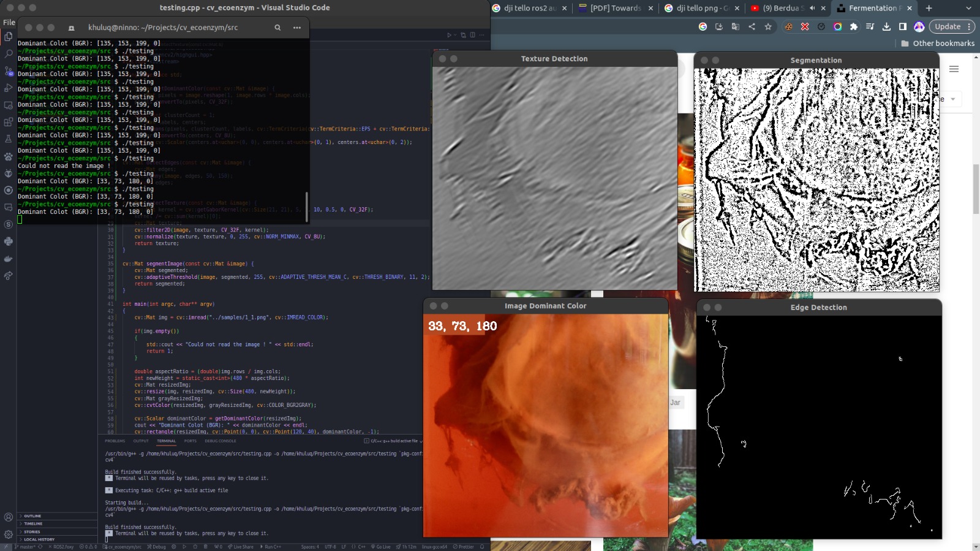Switch to the '[PDF] Towards' browser tab
This screenshot has height=551, width=980.
pyautogui.click(x=615, y=8)
